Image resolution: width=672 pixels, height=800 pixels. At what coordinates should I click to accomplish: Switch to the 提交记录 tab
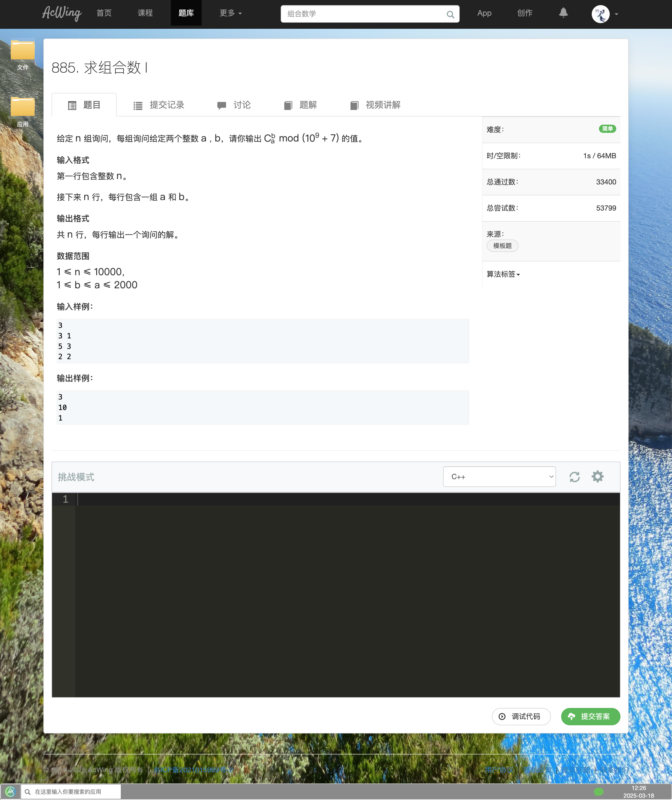point(159,105)
